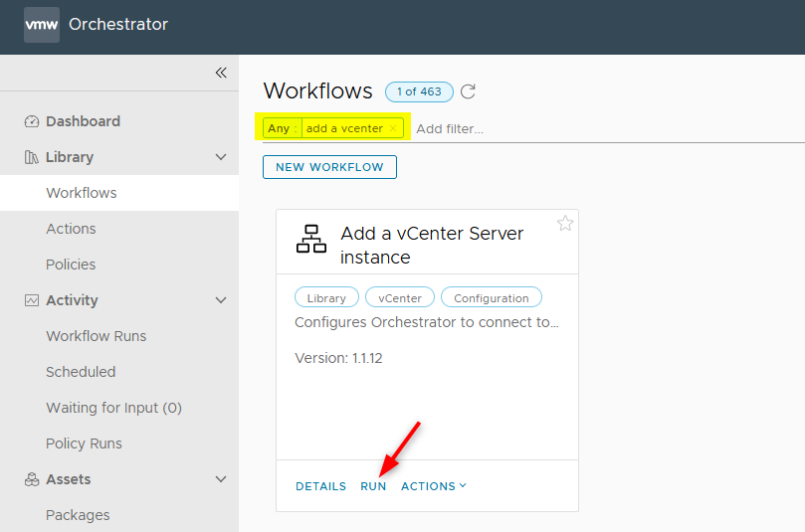
Task: Click the Library books icon
Action: (x=31, y=157)
